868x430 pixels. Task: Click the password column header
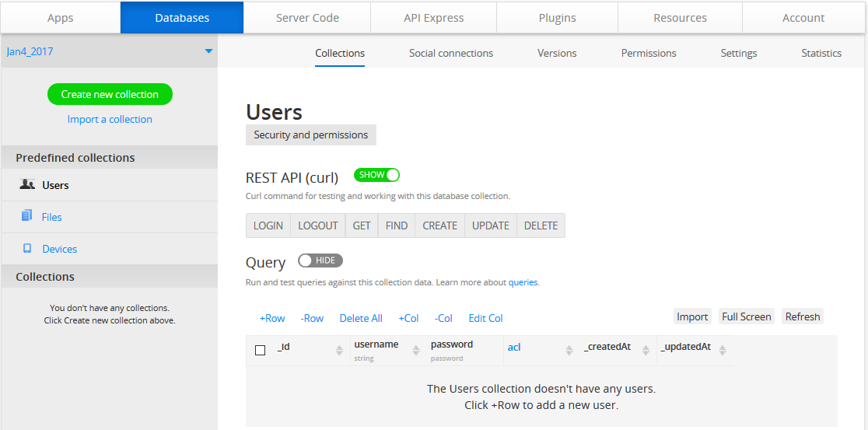tap(452, 344)
